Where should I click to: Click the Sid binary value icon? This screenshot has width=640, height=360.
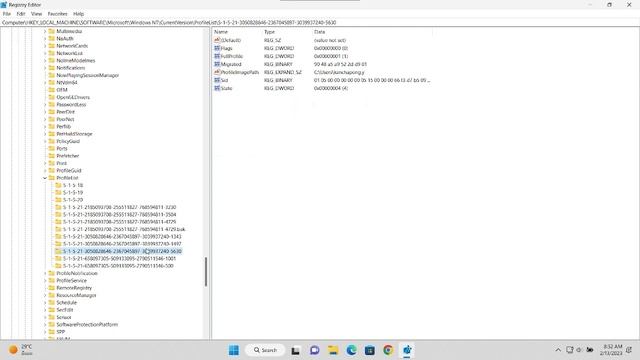[x=217, y=80]
